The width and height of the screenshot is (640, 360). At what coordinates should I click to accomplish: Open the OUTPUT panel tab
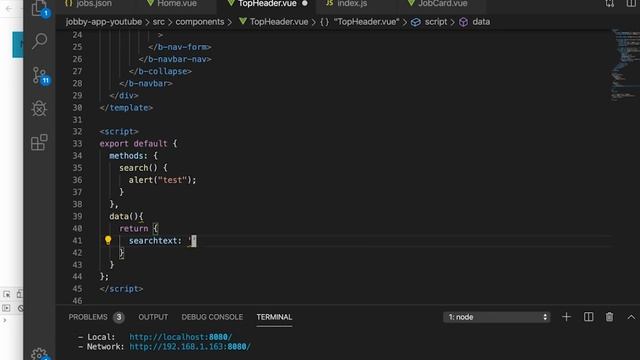(153, 317)
